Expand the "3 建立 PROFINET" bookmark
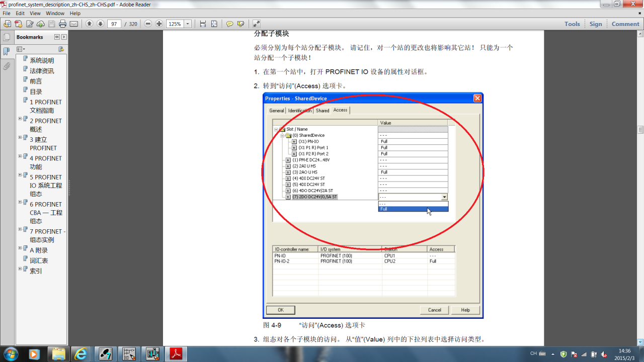The height and width of the screenshot is (362, 644). [x=20, y=137]
